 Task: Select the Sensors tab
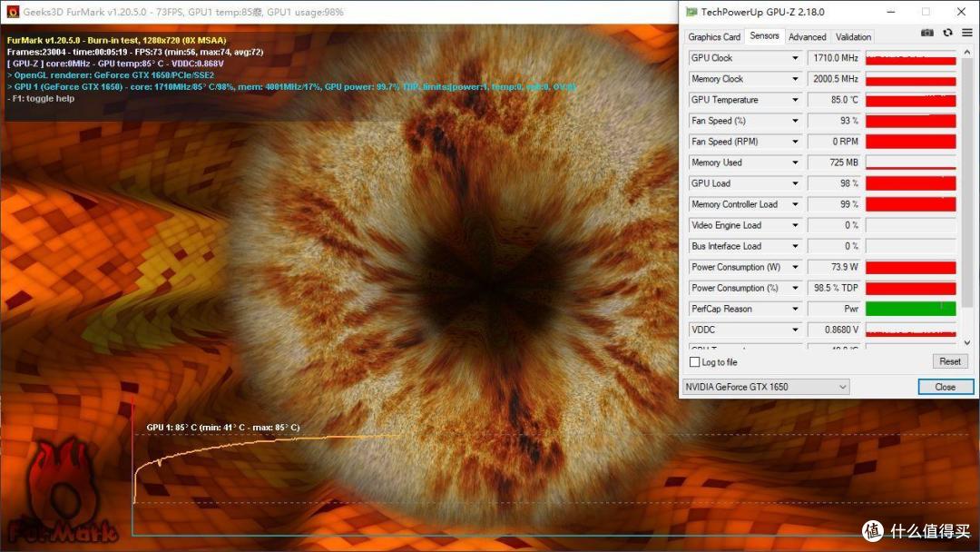click(764, 35)
